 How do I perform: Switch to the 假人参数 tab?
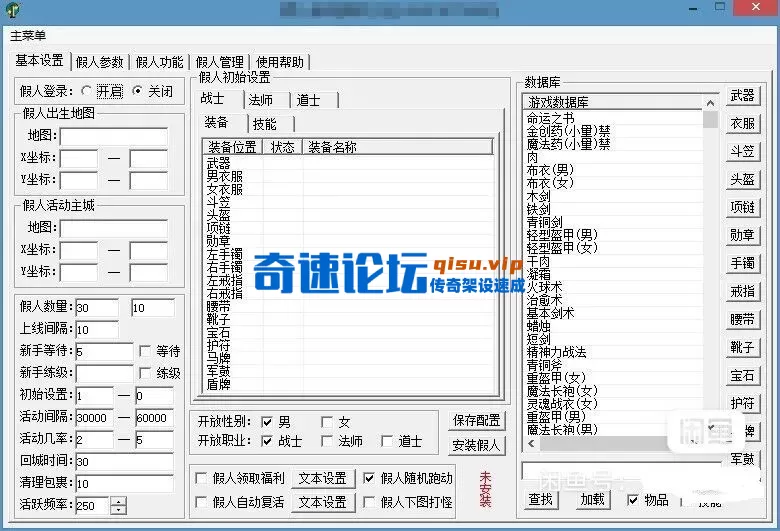click(100, 62)
